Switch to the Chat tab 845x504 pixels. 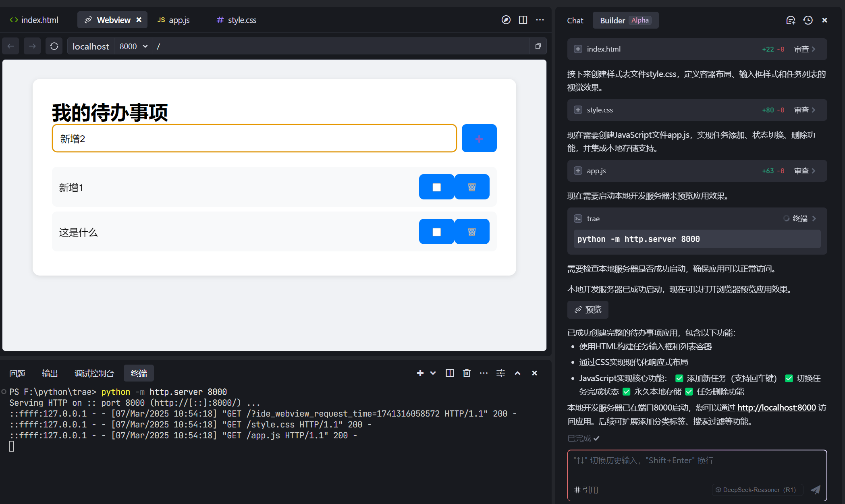click(x=575, y=21)
